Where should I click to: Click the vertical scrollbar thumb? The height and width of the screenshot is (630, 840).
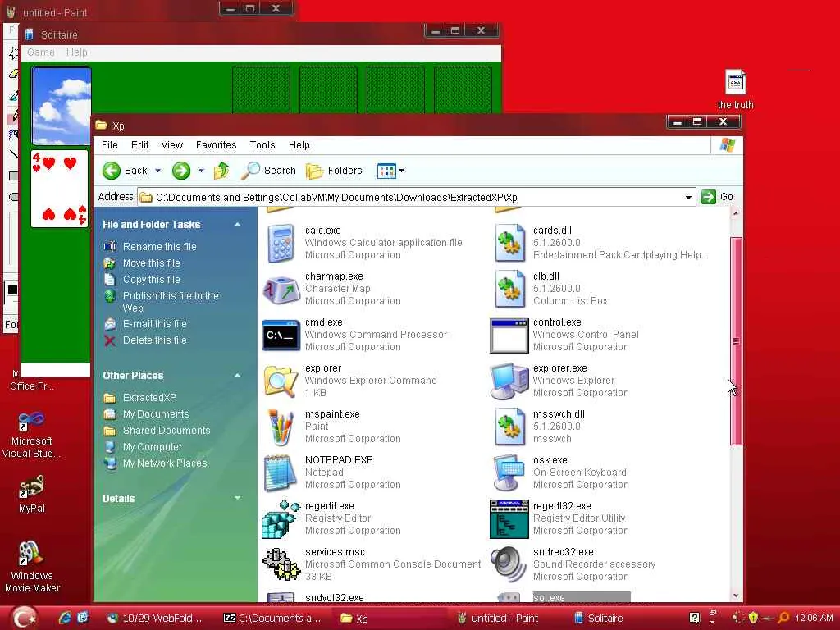[736, 341]
